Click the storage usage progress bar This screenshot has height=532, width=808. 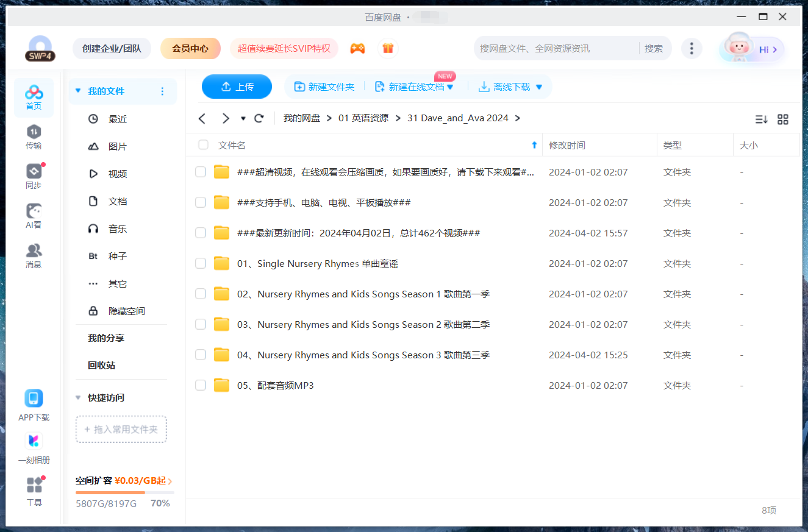click(124, 492)
